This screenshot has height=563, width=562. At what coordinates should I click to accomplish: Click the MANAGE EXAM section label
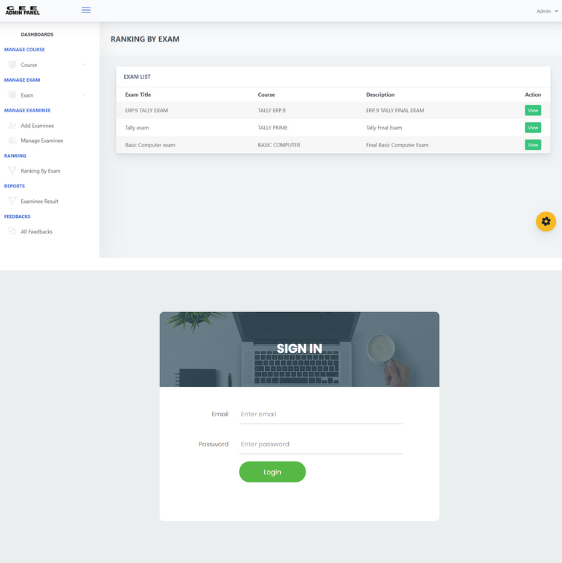coord(22,80)
